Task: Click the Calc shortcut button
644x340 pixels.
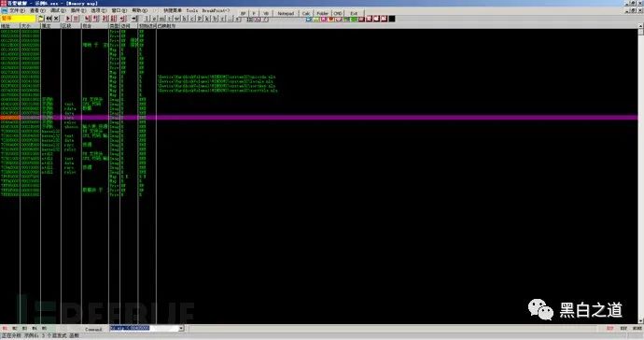Action: (x=306, y=13)
